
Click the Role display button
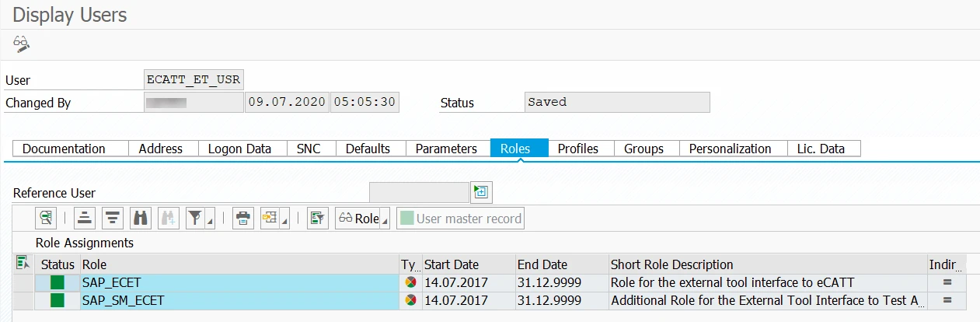point(358,219)
